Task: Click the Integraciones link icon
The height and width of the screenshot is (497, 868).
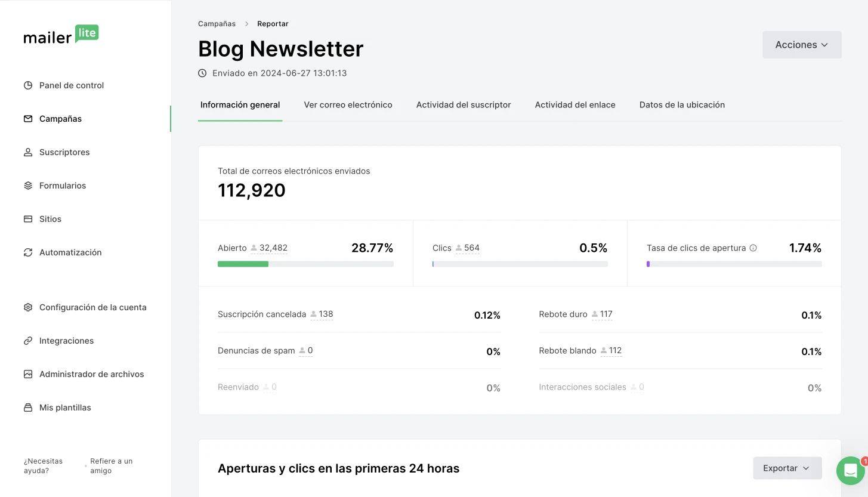Action: [x=28, y=341]
